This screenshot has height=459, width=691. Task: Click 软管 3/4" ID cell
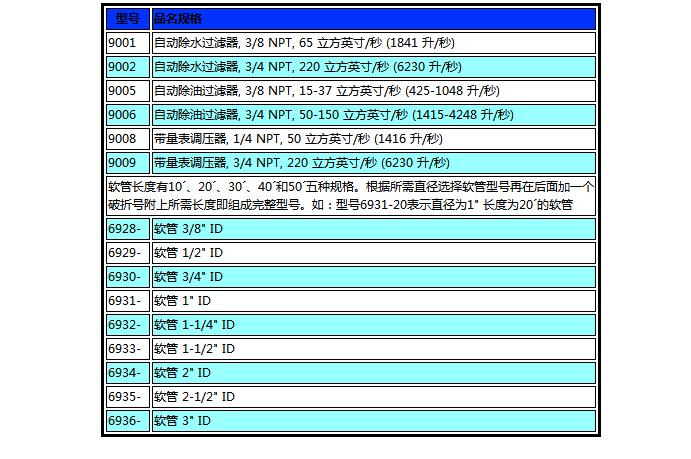(374, 277)
